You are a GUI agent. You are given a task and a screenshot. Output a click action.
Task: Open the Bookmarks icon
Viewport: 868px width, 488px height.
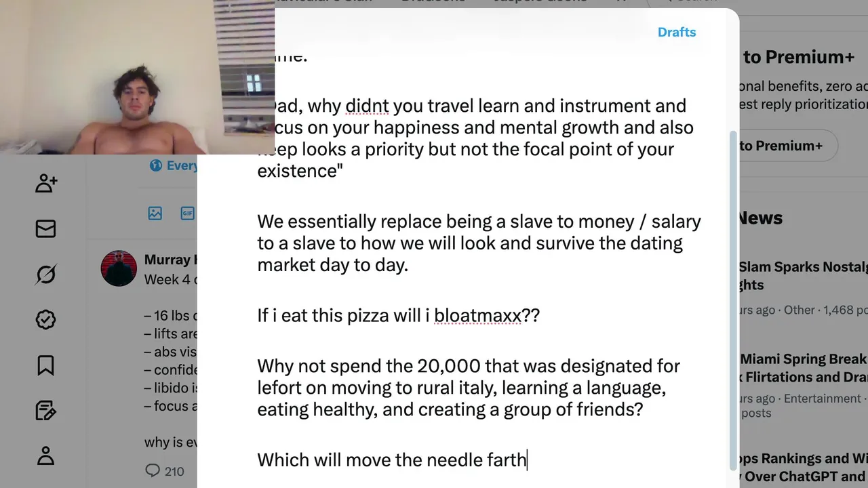pos(46,365)
